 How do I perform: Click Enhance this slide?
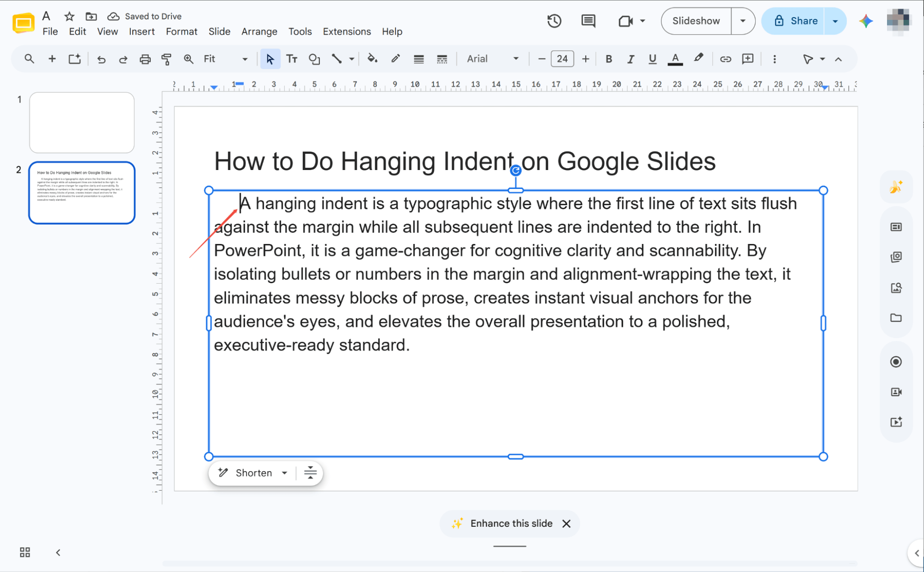click(x=502, y=523)
